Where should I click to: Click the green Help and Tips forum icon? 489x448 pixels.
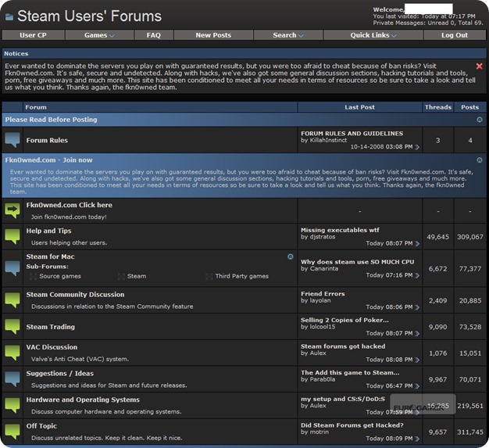tap(12, 236)
